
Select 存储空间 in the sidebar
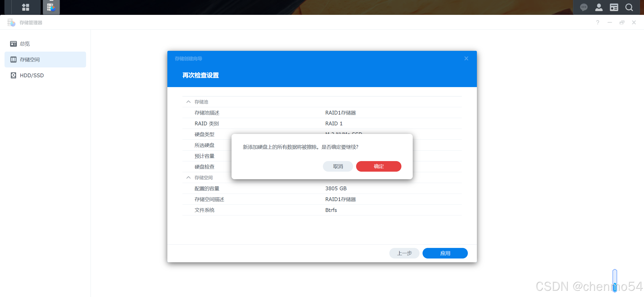[x=30, y=60]
